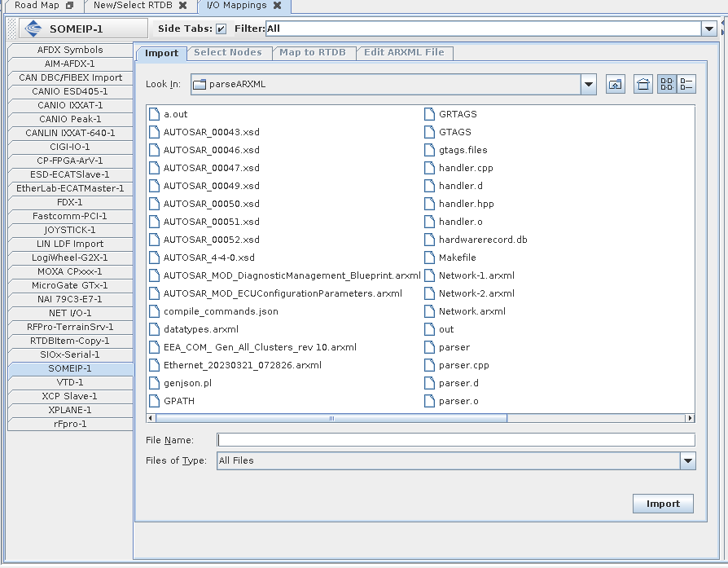Open the Files of Type dropdown
Screen dimensions: 728x568
[x=687, y=460]
